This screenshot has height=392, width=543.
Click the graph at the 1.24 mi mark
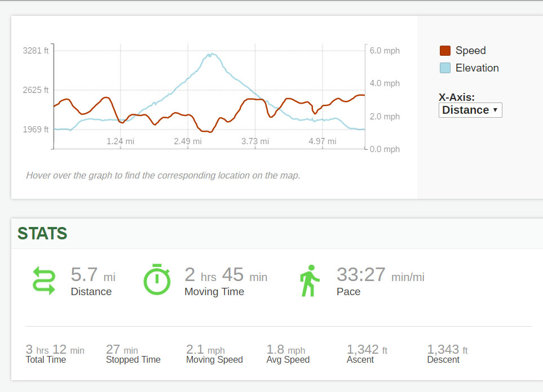[x=121, y=113]
